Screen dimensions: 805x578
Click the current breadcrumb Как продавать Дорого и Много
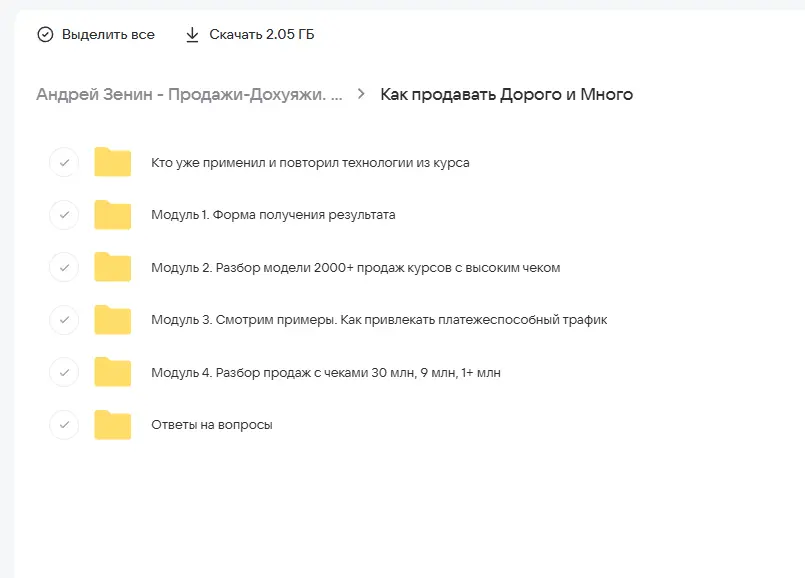point(506,95)
